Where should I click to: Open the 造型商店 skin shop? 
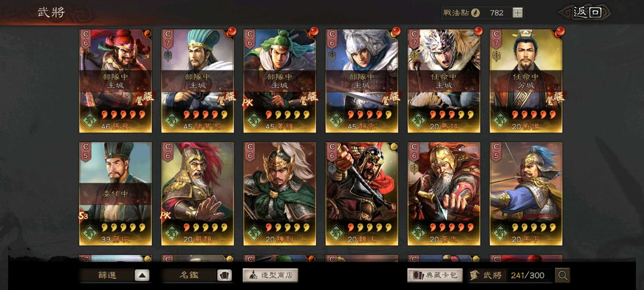pos(270,275)
